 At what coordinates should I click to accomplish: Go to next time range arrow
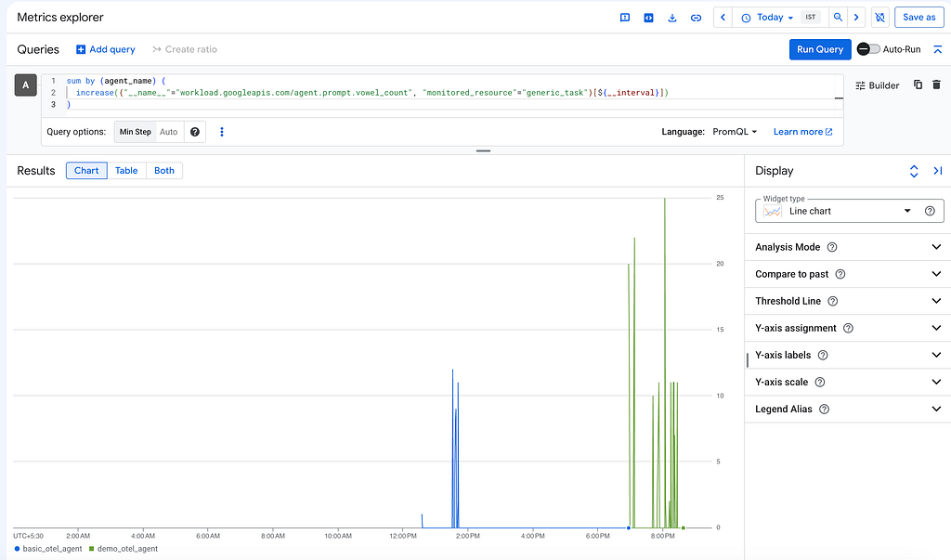[x=856, y=18]
